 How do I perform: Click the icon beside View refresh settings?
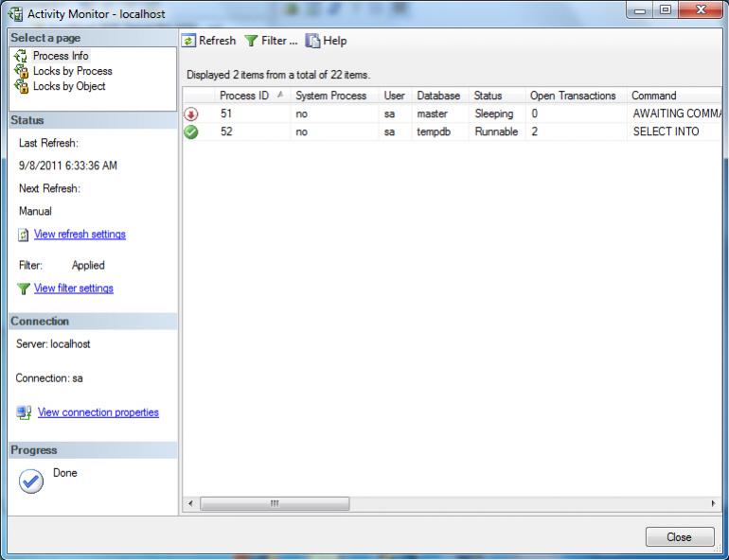24,235
